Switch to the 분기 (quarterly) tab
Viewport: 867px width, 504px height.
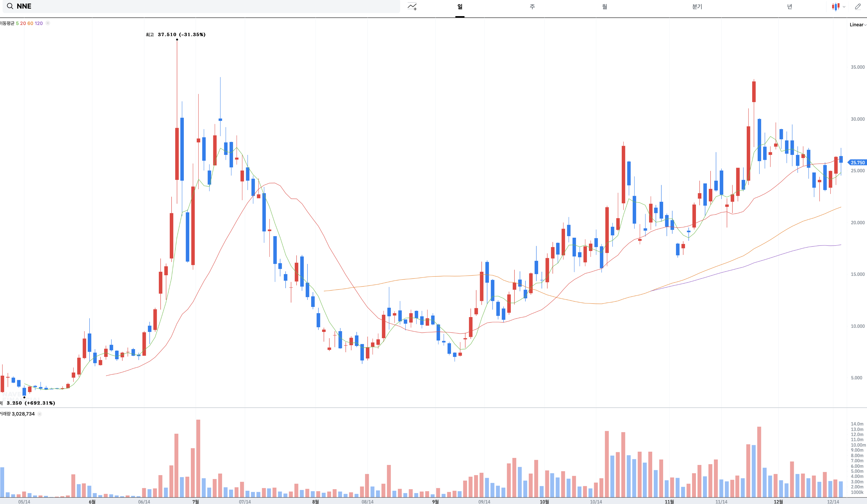point(697,7)
